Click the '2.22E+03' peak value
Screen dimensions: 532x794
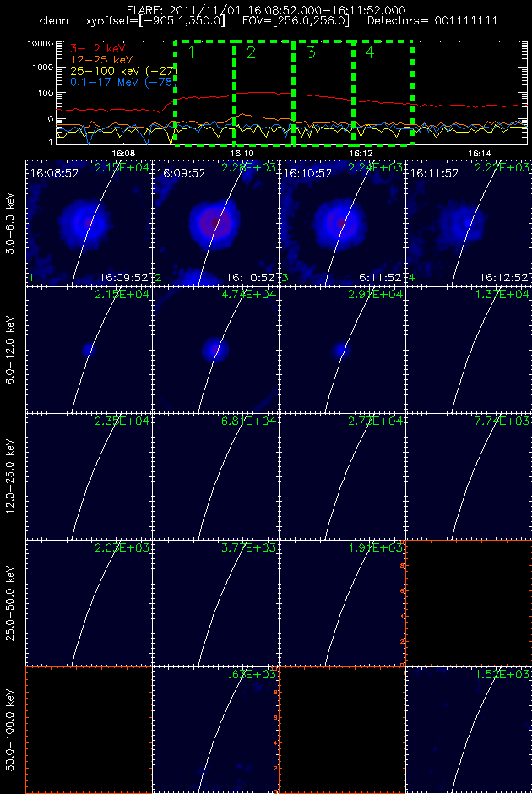[x=502, y=168]
